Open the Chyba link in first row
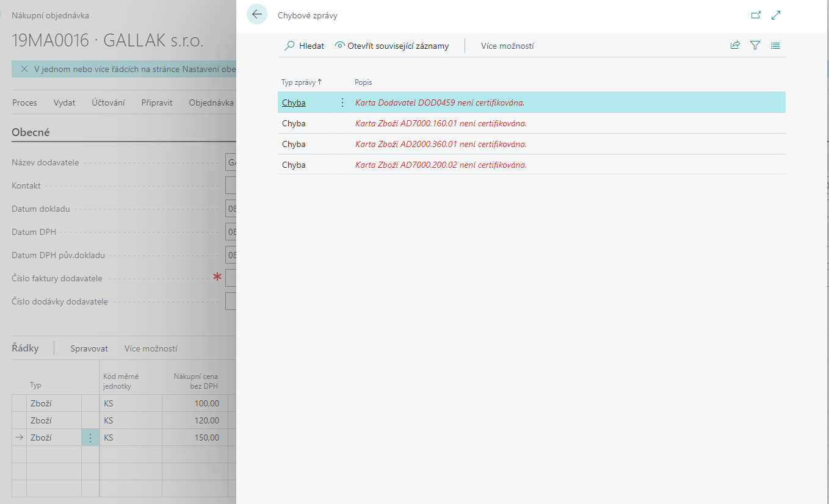 click(294, 103)
